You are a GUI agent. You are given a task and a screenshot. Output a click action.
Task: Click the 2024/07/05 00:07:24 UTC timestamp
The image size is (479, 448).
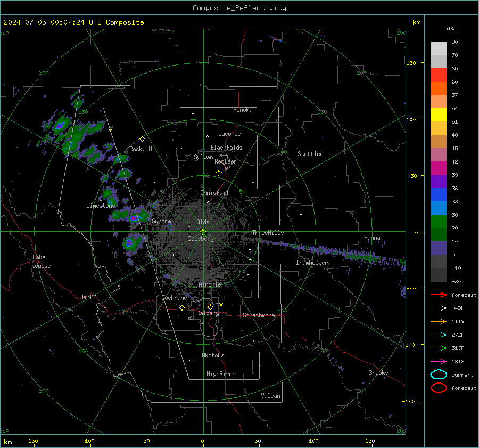pos(73,22)
